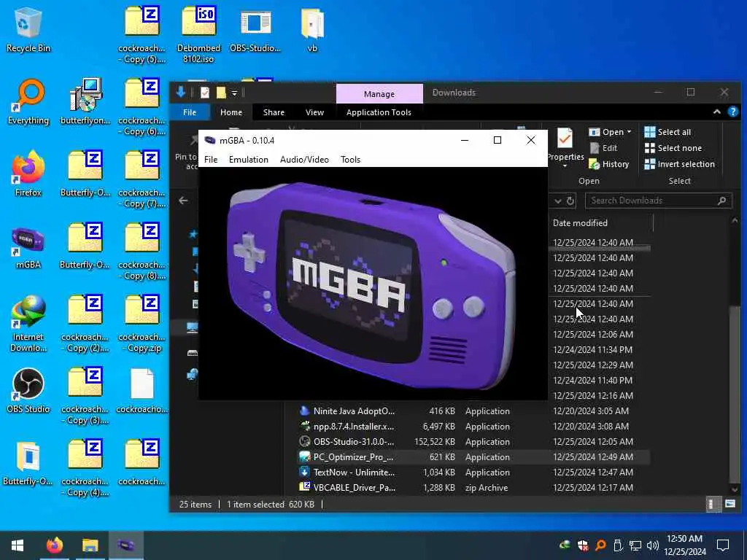The width and height of the screenshot is (747, 560).
Task: Select VBCABLE_Driver_Pa zip file row
Action: [473, 488]
